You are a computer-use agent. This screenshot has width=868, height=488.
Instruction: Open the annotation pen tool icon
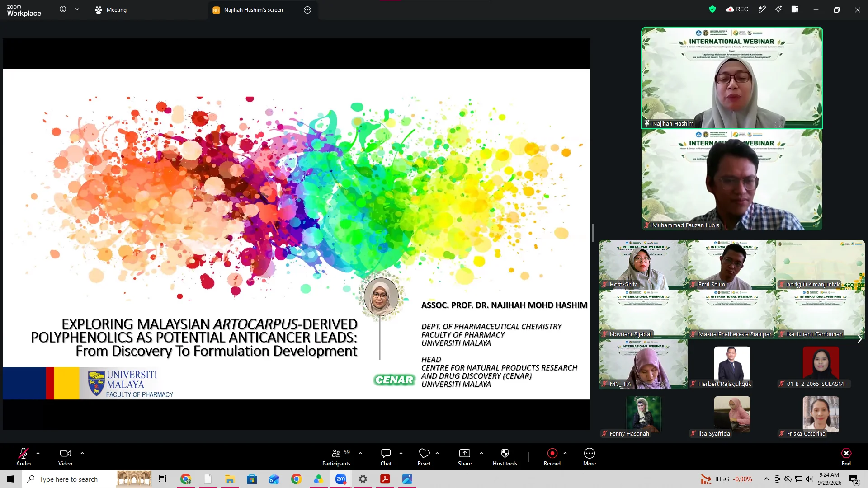tap(762, 9)
